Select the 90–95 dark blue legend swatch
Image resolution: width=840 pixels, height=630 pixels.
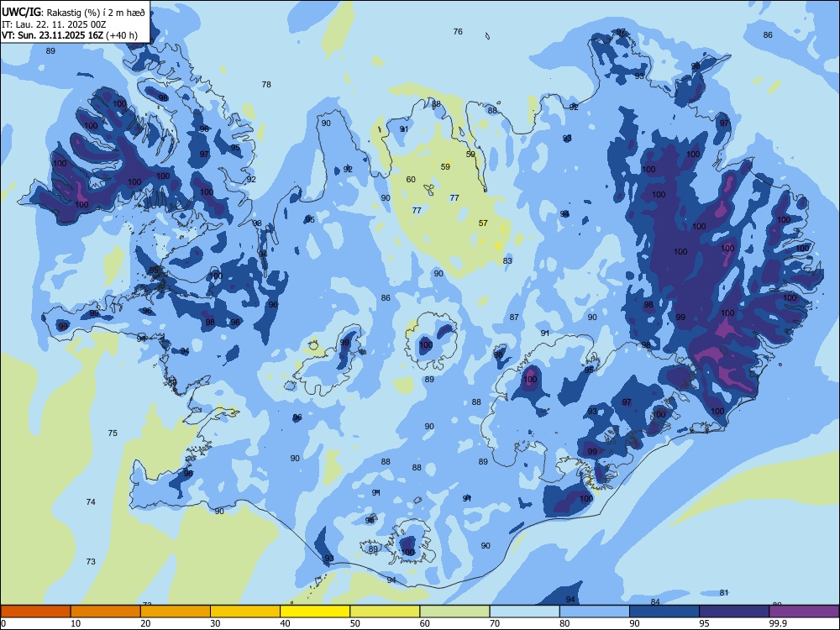(664, 612)
